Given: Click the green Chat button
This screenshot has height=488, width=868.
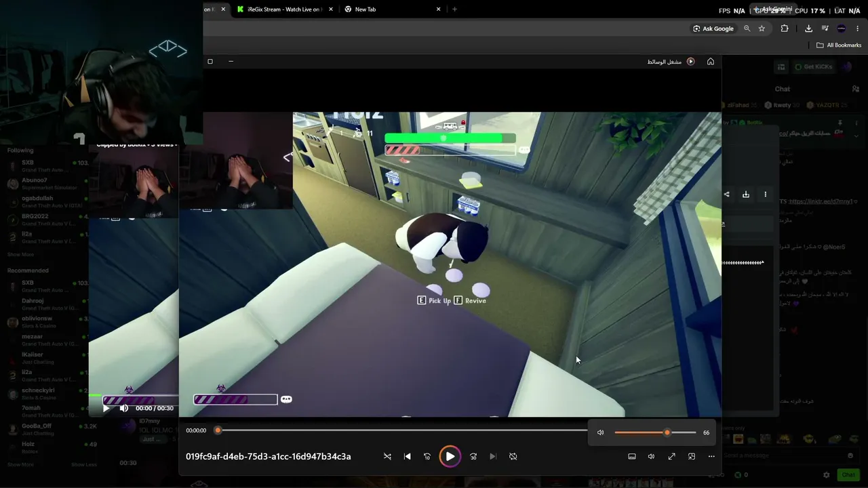Looking at the screenshot, I should (848, 475).
